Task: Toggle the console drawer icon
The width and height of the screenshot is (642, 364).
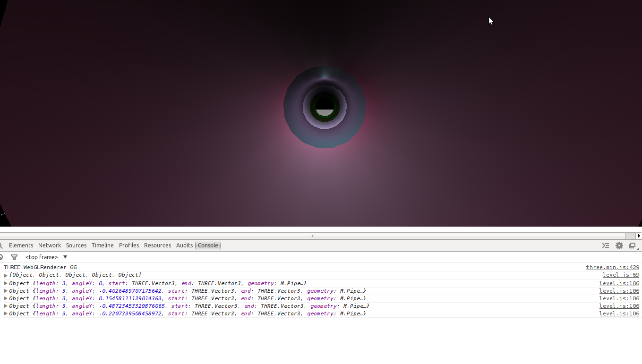Action: (x=605, y=245)
